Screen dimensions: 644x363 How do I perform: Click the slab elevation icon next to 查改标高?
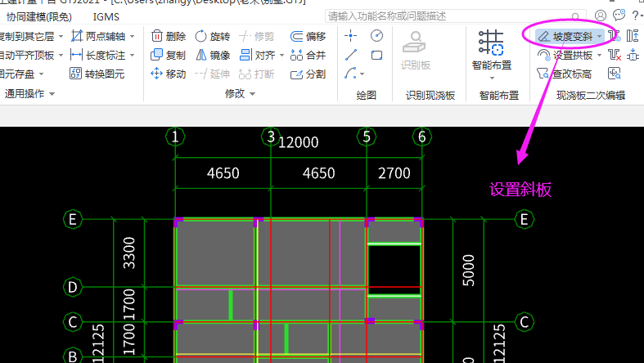point(615,74)
